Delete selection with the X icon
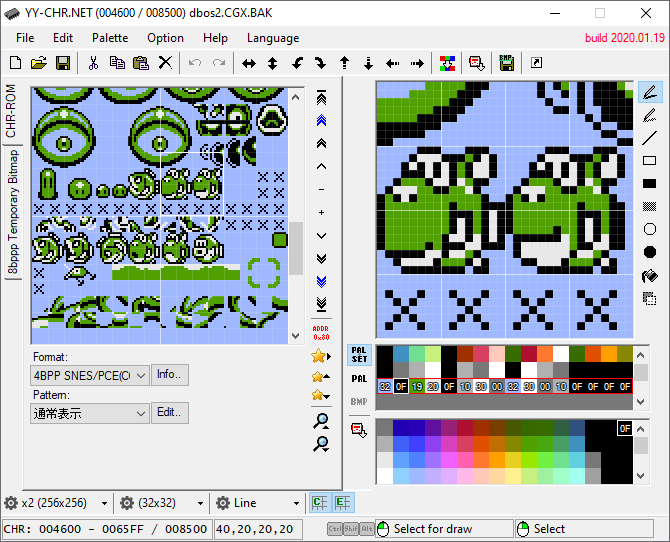Image resolution: width=670 pixels, height=542 pixels. (x=165, y=63)
